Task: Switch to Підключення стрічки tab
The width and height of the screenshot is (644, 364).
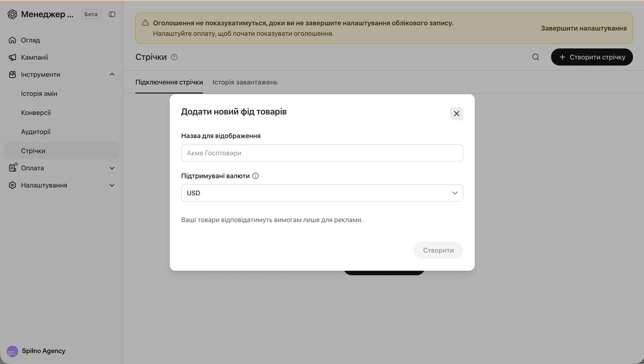Action: click(x=169, y=82)
